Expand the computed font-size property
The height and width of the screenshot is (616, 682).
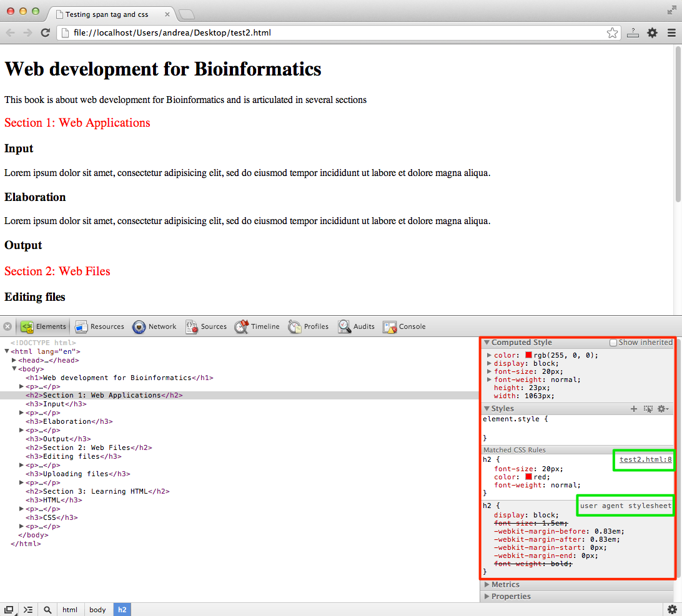coord(489,371)
